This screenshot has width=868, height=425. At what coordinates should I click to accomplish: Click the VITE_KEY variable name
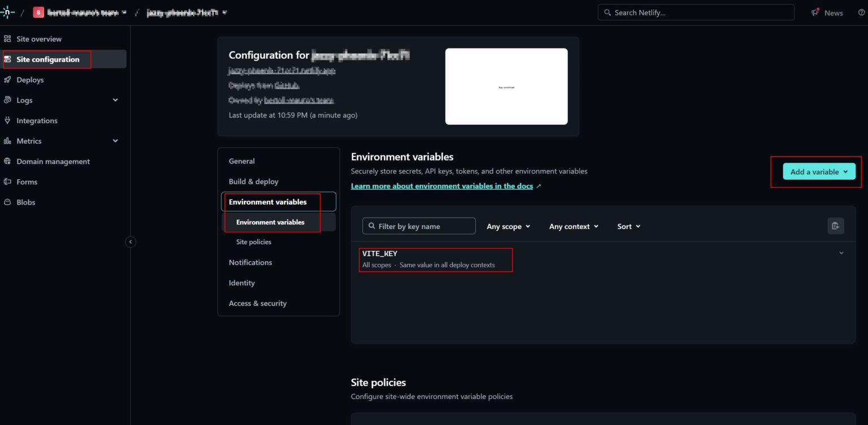pyautogui.click(x=380, y=254)
